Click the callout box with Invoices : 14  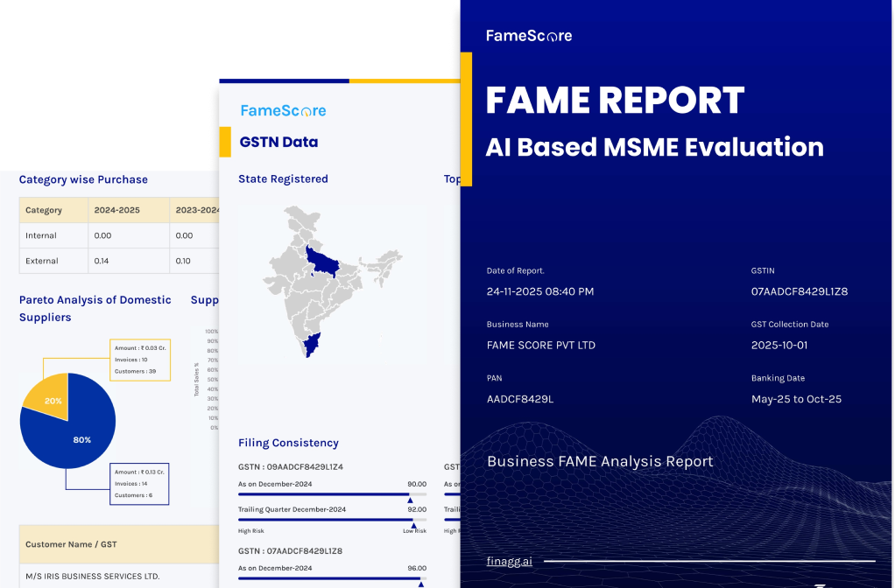point(139,484)
